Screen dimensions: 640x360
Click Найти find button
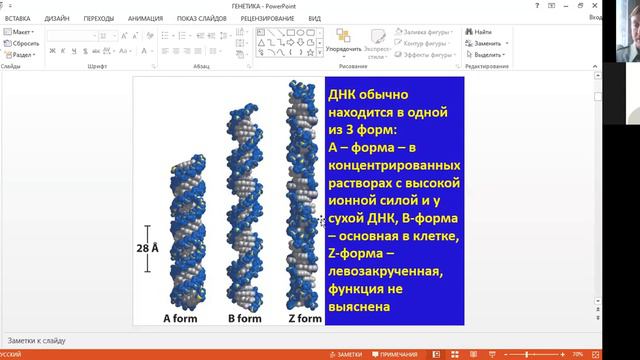[x=478, y=32]
